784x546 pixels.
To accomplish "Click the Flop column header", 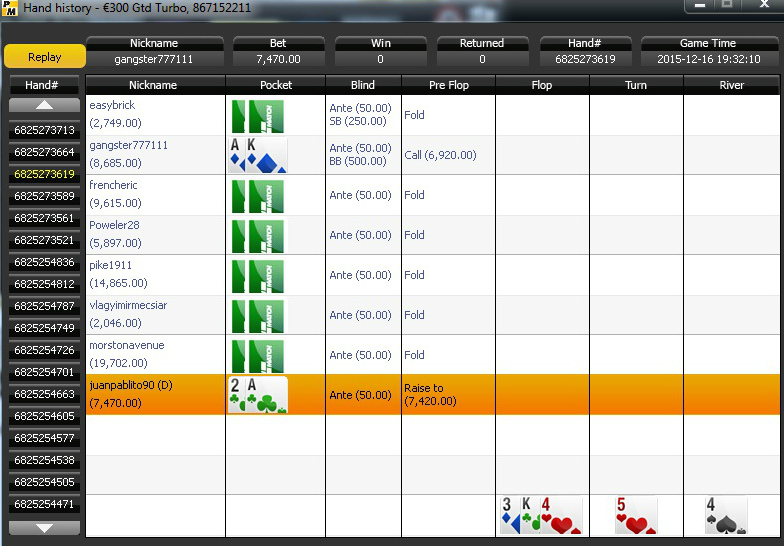I will point(542,85).
